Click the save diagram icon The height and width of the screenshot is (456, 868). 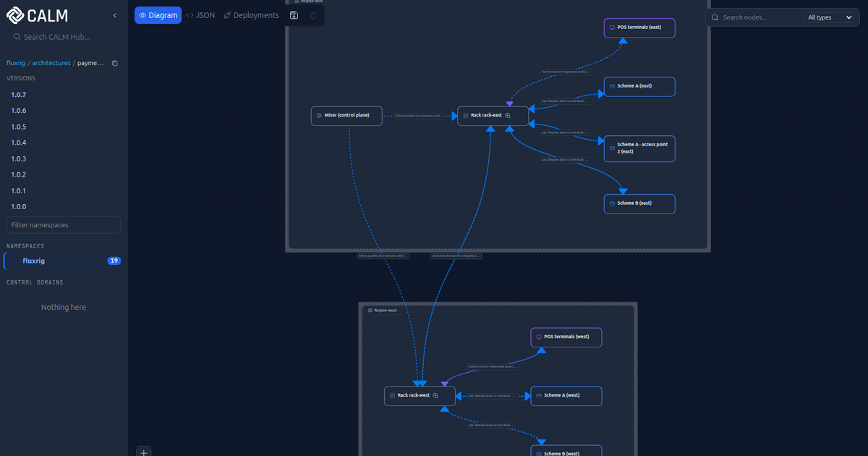coord(294,15)
